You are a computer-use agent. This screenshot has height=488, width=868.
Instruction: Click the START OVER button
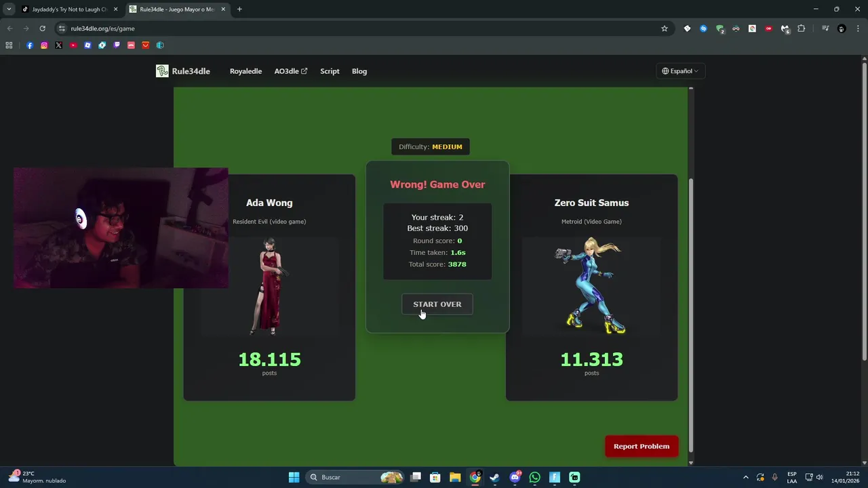coord(437,304)
